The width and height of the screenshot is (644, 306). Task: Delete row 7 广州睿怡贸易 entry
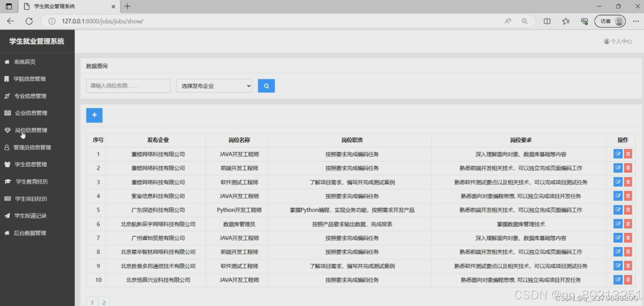click(628, 238)
